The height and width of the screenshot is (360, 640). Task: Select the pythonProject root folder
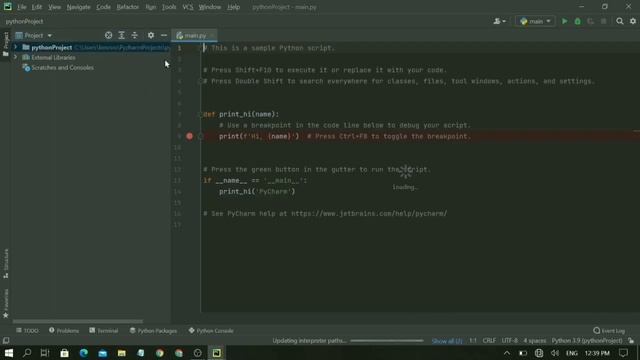(51, 47)
